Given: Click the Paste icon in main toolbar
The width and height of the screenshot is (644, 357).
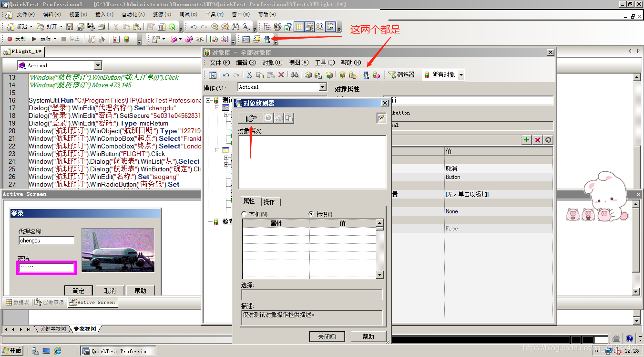Looking at the screenshot, I should (x=136, y=27).
